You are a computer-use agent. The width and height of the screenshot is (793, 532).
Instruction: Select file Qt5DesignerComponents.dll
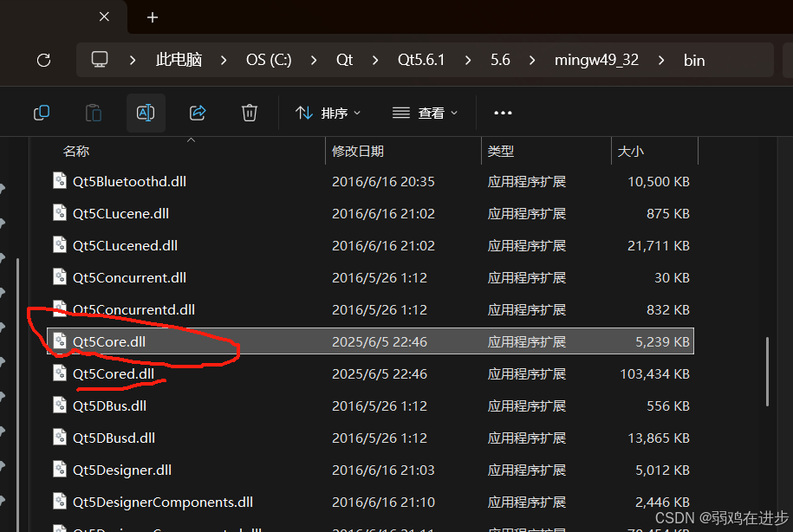point(370,503)
